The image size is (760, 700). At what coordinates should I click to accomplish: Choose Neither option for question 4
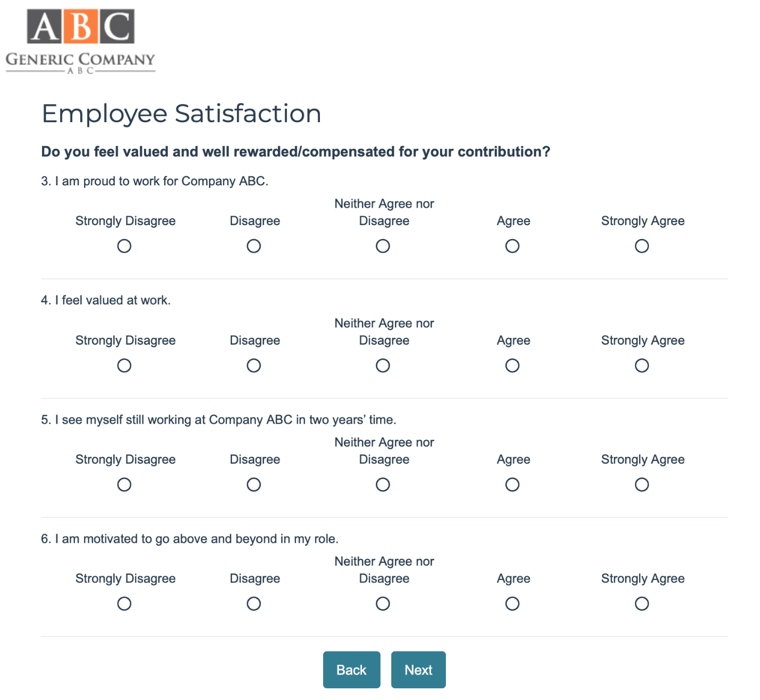(x=383, y=365)
